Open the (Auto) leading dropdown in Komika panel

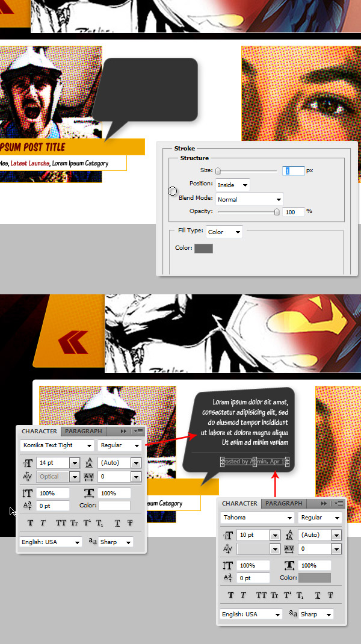click(136, 463)
